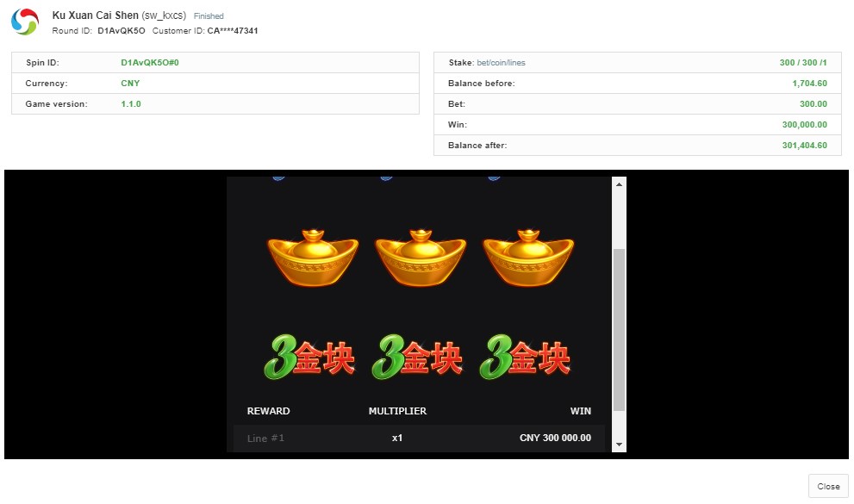Screen dimensions: 854x504
Task: Click the Ku Xuan Cai Shen title
Action: 96,16
